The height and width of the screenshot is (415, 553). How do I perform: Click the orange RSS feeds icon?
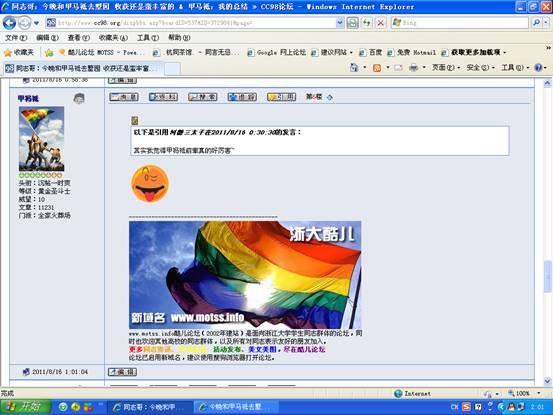pyautogui.click(x=377, y=67)
